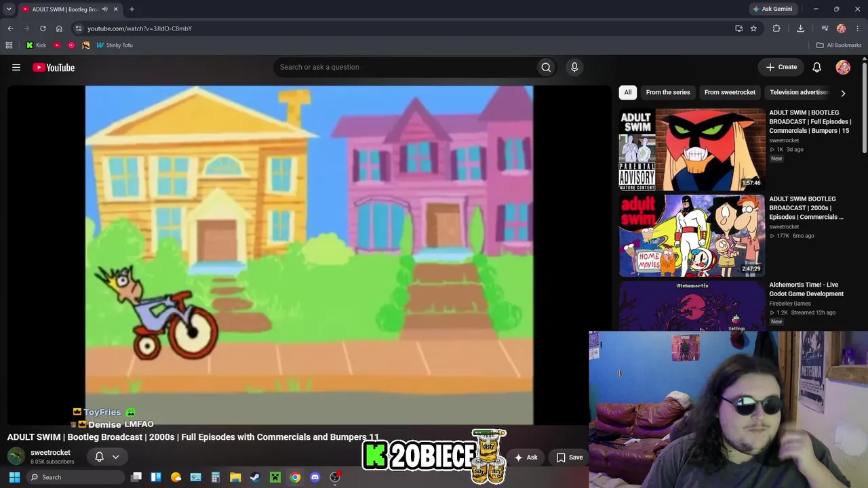Viewport: 868px width, 488px height.
Task: Click the Ask button below the video
Action: point(526,457)
